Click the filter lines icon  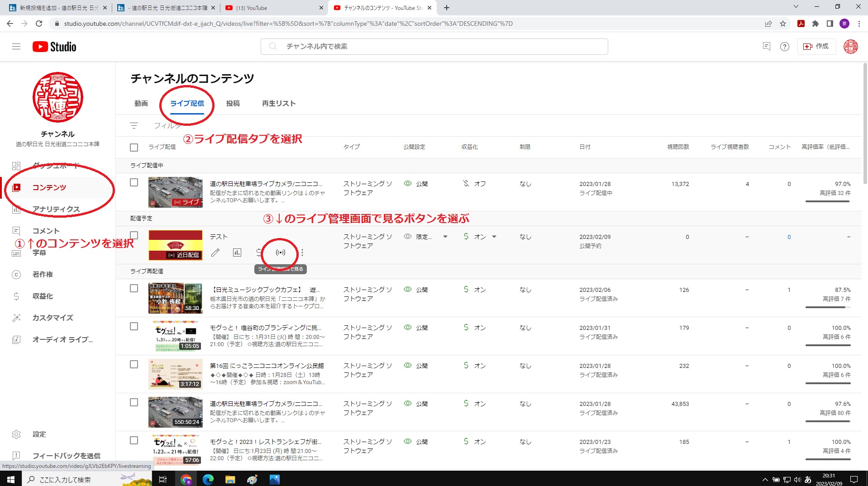coord(134,126)
